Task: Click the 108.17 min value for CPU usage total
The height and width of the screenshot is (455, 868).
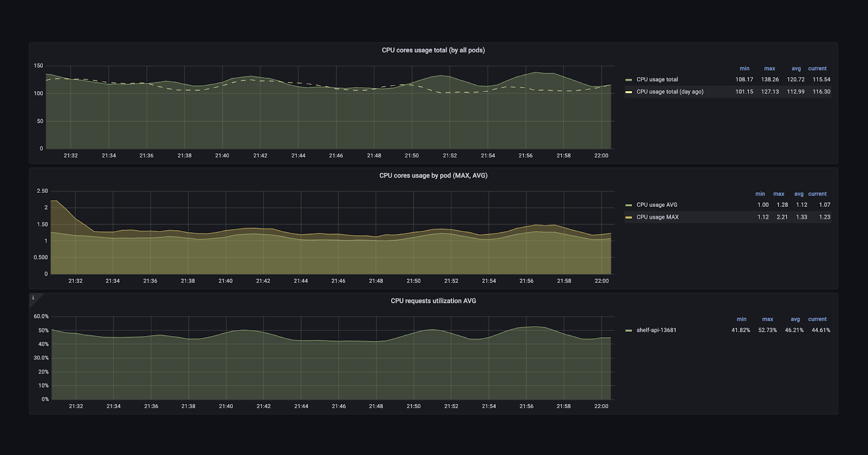Action: tap(744, 79)
